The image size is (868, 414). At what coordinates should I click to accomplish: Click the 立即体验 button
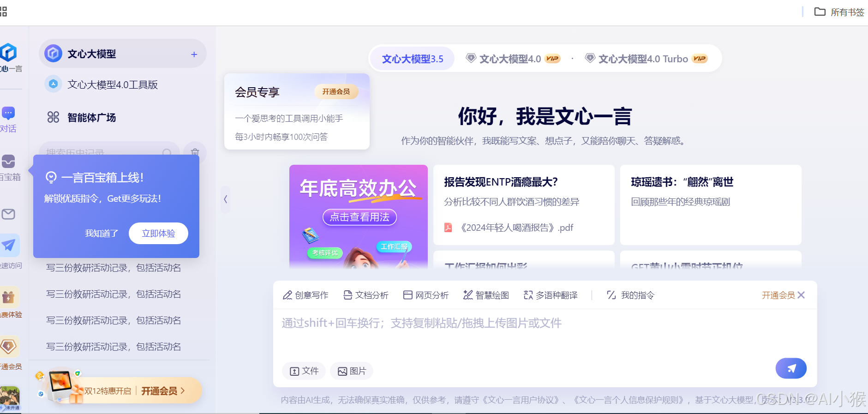pos(158,233)
